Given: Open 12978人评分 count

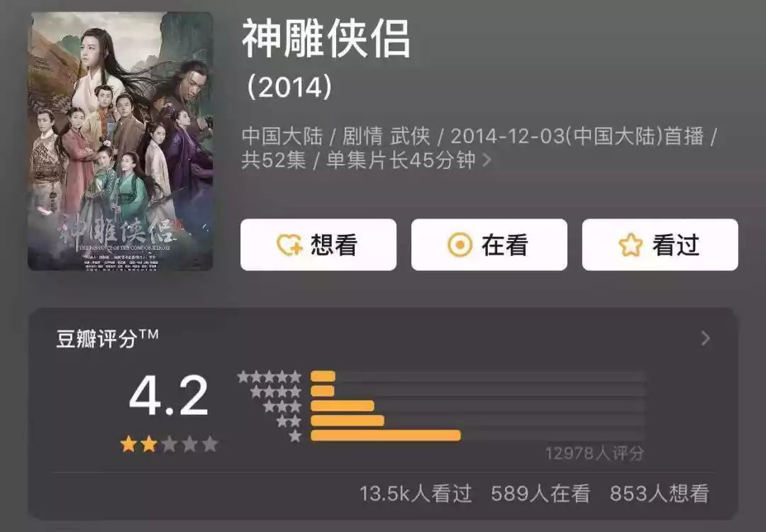Looking at the screenshot, I should click(594, 453).
